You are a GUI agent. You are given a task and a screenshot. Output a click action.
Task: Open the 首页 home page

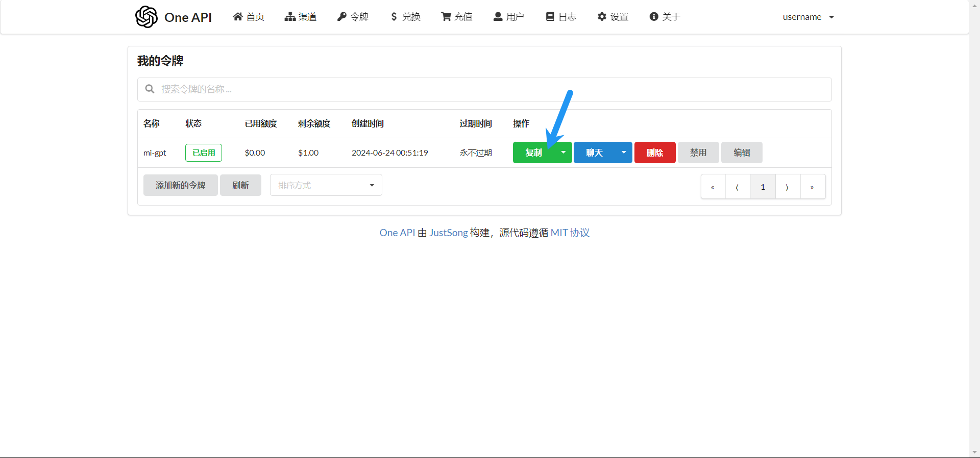pos(249,17)
